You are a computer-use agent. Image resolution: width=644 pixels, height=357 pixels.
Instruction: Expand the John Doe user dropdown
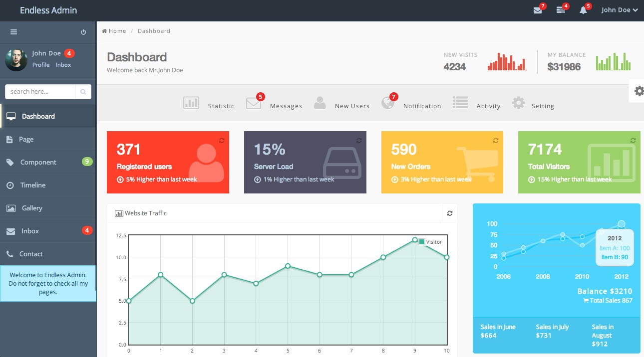620,10
